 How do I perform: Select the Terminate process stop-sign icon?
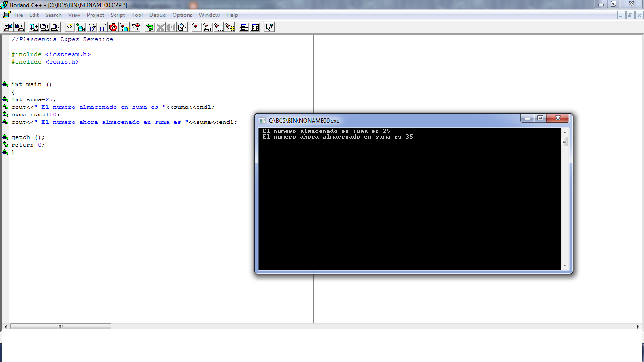point(113,27)
